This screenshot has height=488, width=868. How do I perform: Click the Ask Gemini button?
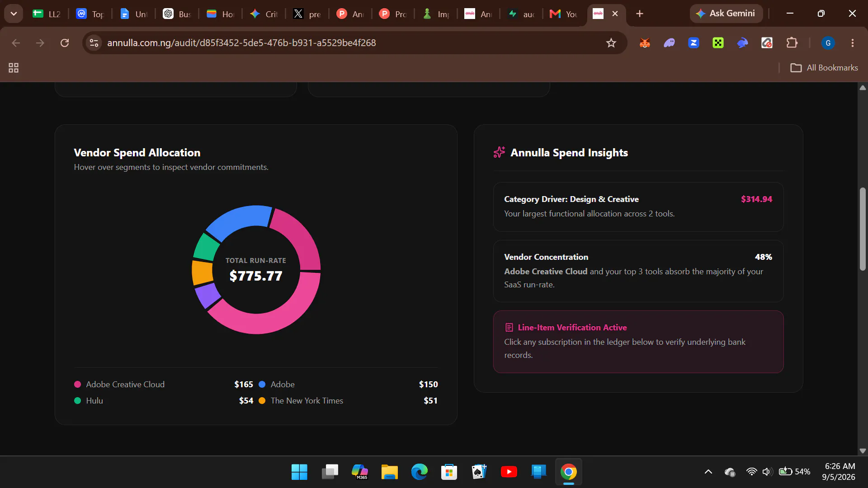click(726, 14)
